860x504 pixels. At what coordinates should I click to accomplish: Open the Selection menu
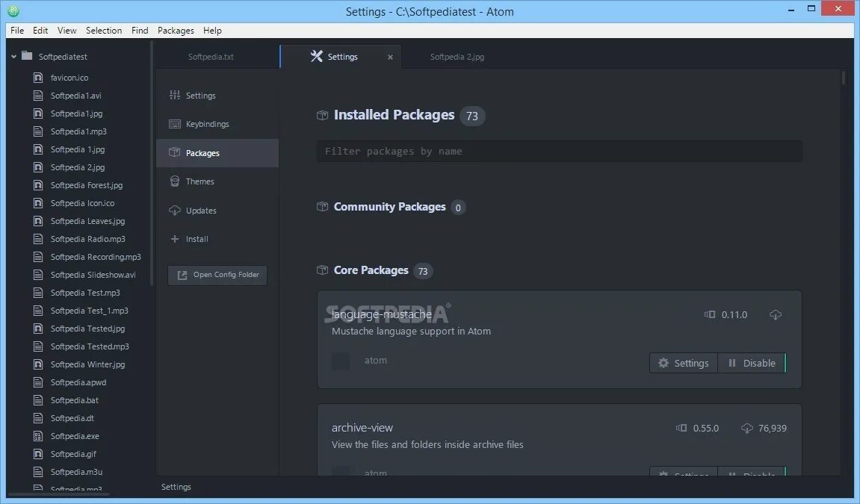click(104, 31)
